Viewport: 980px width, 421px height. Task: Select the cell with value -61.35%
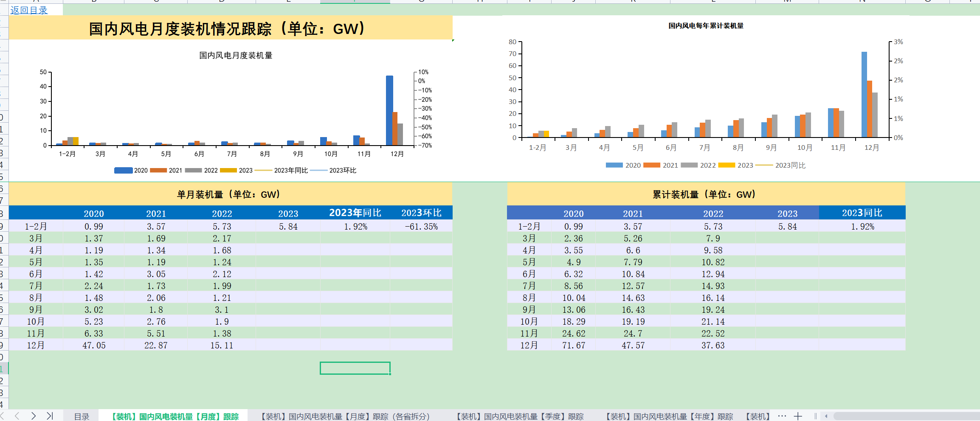[421, 227]
